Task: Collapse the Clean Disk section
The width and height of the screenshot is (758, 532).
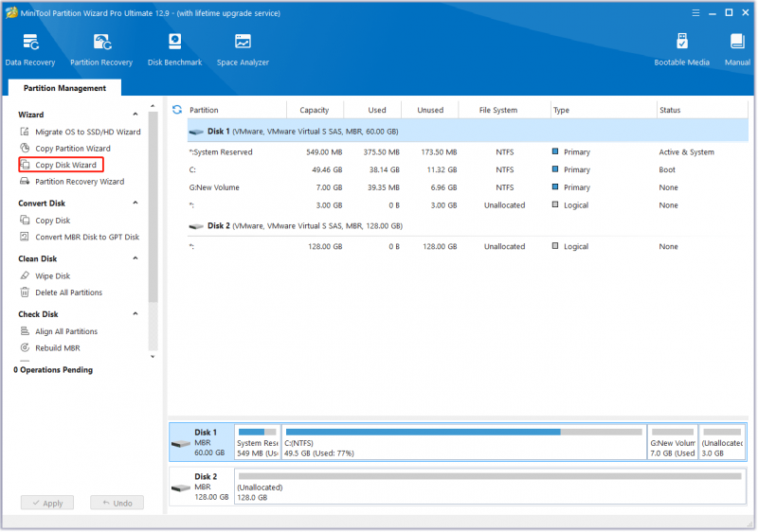Action: click(x=135, y=258)
